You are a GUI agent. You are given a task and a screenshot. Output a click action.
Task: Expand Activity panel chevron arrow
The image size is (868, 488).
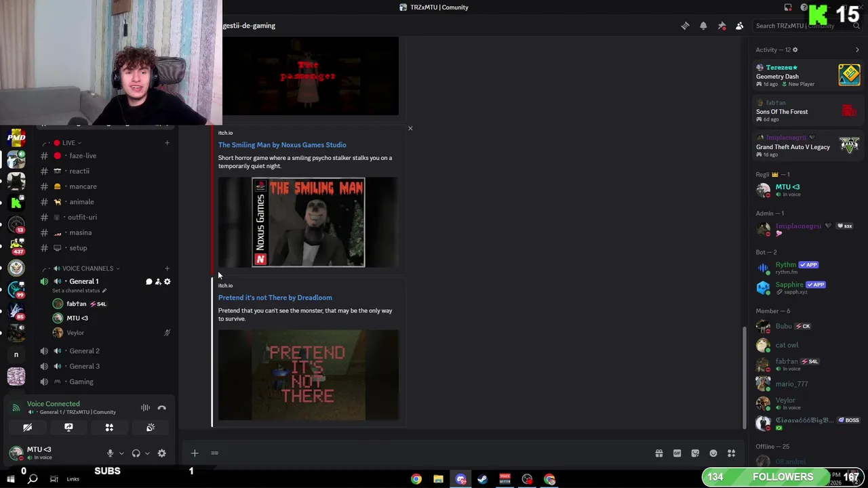(x=857, y=49)
